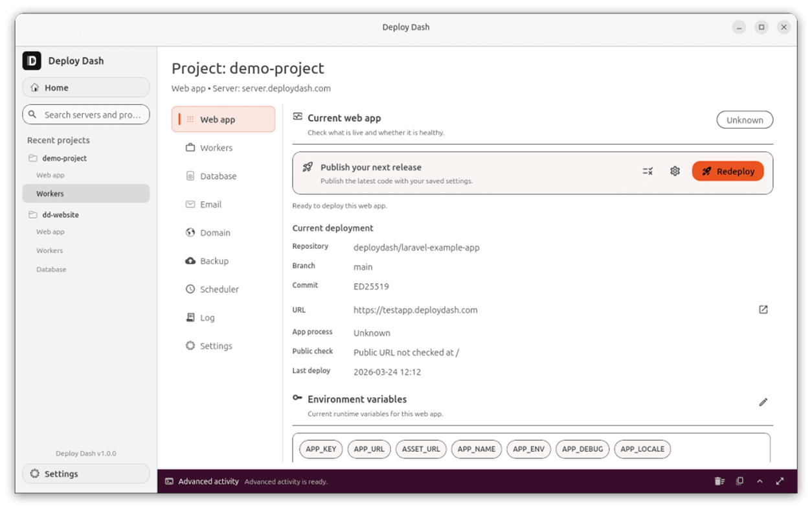Select demo-project in recent projects
The height and width of the screenshot is (510, 812).
click(86, 158)
